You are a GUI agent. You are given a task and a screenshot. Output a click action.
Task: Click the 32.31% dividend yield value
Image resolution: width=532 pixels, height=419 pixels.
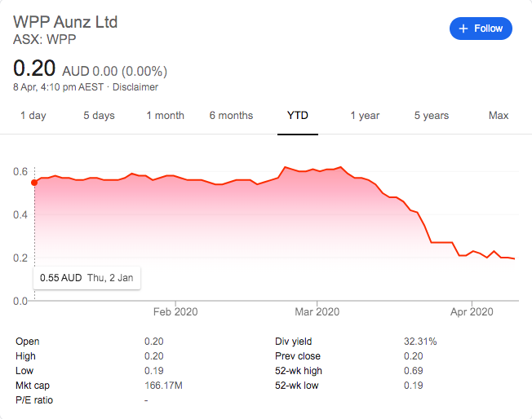click(421, 342)
